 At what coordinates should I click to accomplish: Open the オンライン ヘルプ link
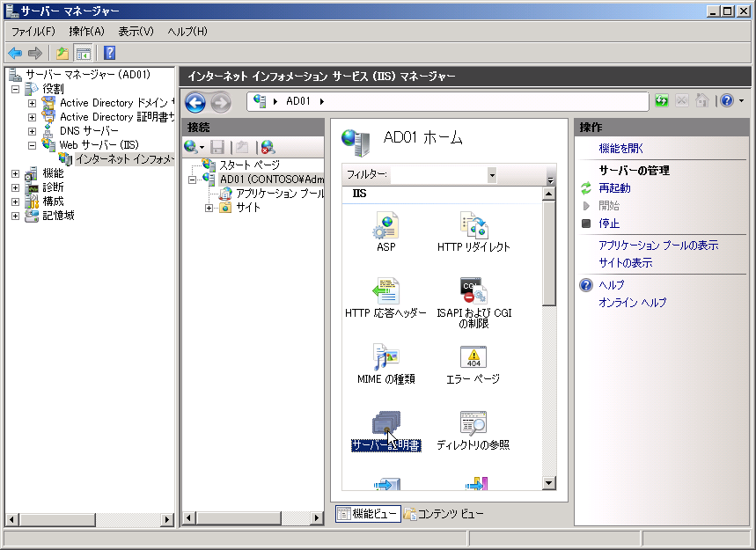(632, 302)
